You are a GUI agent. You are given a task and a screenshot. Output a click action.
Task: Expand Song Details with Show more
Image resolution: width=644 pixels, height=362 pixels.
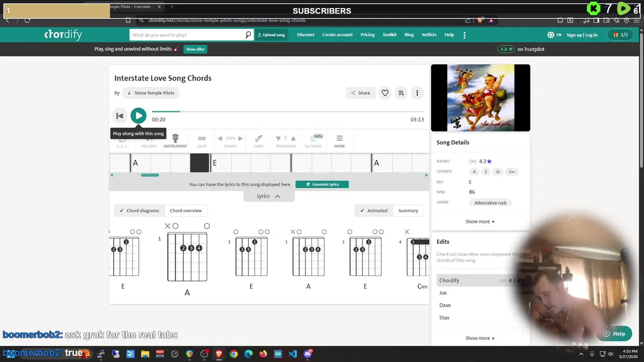[480, 221]
